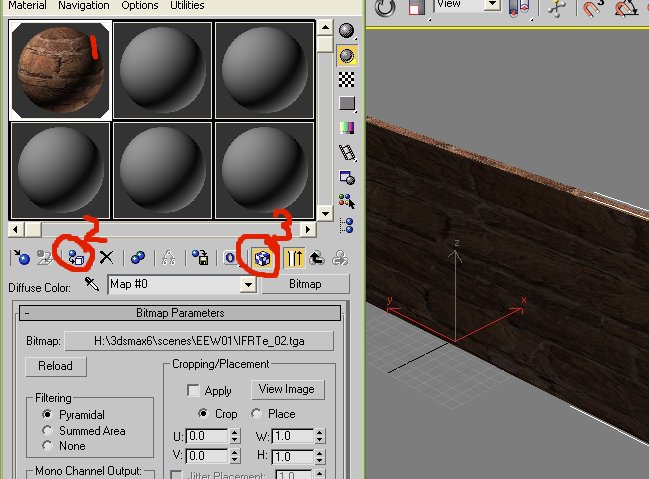
Task: Click the View Image button
Action: 287,389
